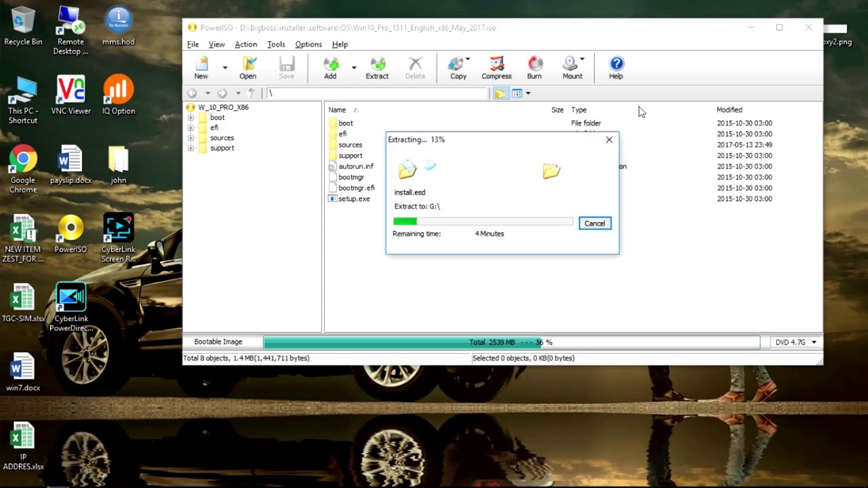Cancel the extraction
The height and width of the screenshot is (488, 868).
pyautogui.click(x=595, y=224)
